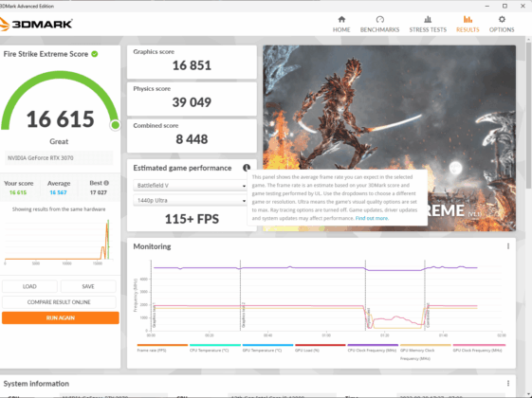The height and width of the screenshot is (398, 532).
Task: Minimize the 3DMark window
Action: (487, 6)
